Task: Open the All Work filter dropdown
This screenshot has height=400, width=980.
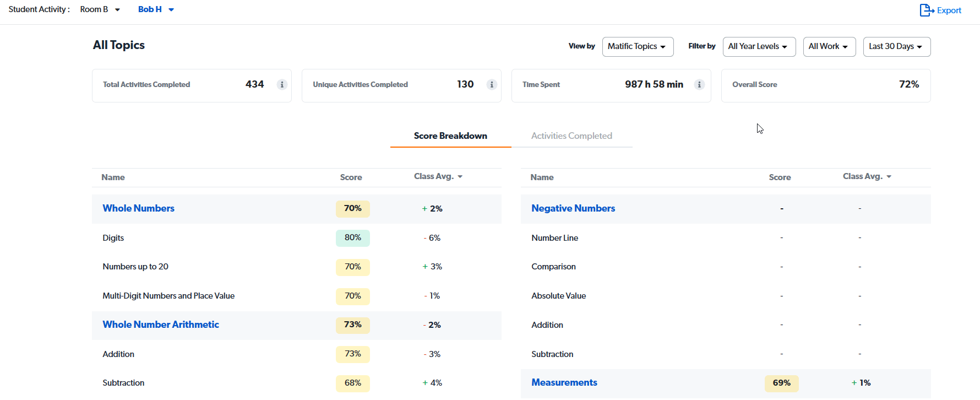Action: [829, 47]
